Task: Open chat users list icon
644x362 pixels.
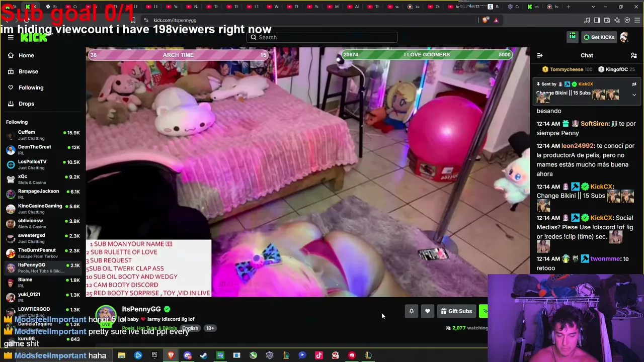Action: [x=633, y=55]
